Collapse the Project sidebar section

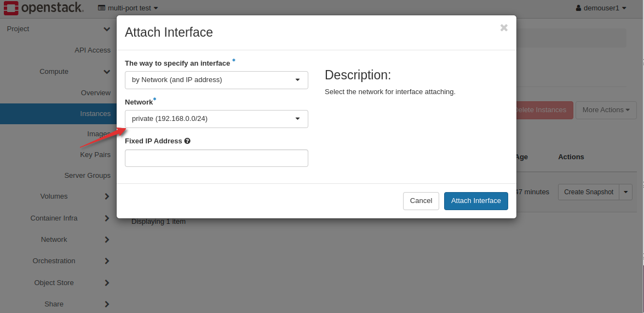[107, 29]
